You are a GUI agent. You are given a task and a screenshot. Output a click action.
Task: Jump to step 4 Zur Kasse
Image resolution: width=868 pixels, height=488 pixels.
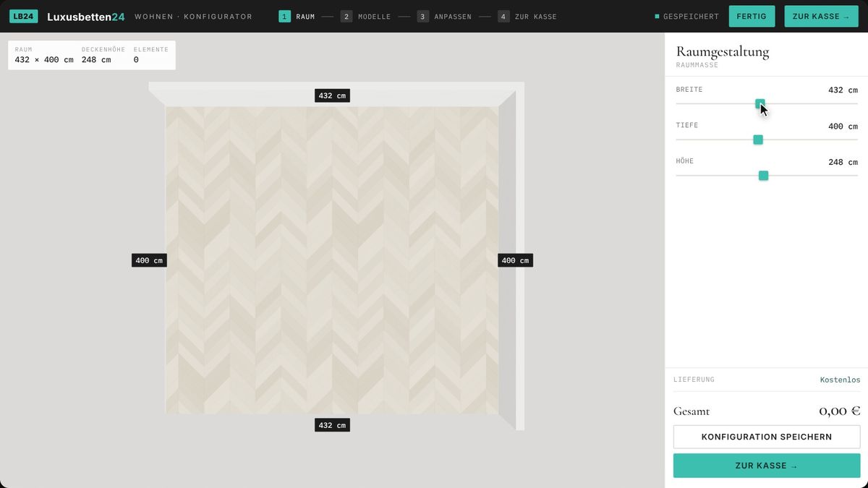click(527, 17)
